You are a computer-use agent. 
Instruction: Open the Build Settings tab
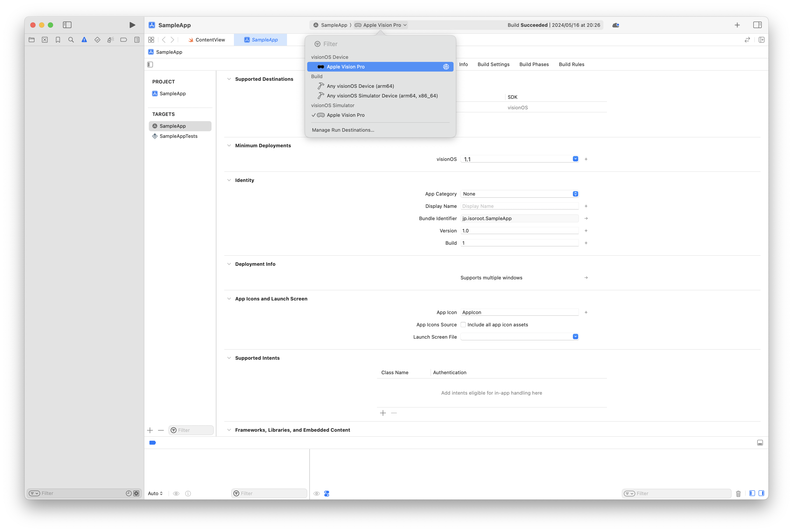493,65
